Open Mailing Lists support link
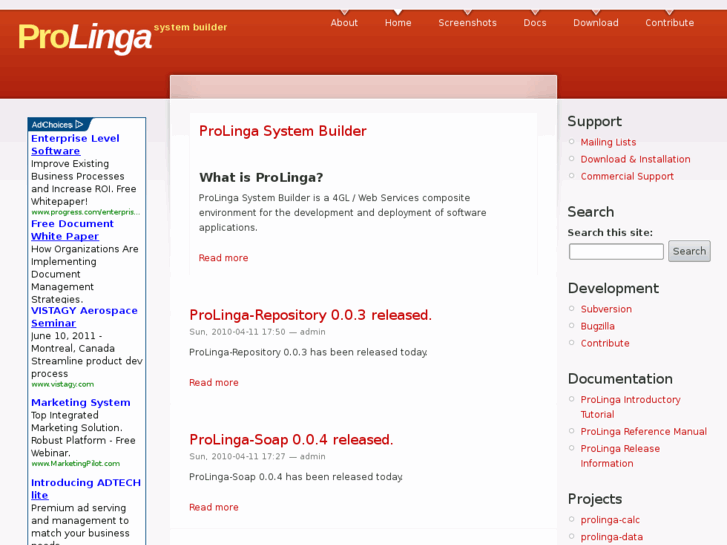The height and width of the screenshot is (545, 727). [608, 142]
